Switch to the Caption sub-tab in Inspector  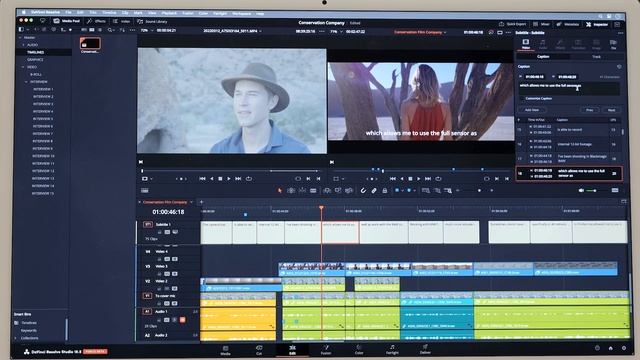pos(543,57)
